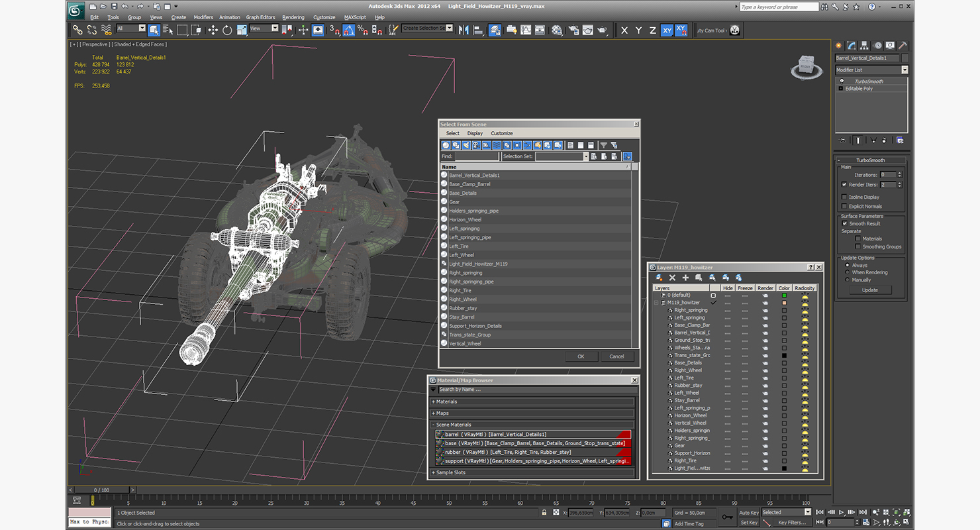Viewport: 980px width, 530px height.
Task: Check Separate by Smoothing Groups
Action: [x=858, y=246]
